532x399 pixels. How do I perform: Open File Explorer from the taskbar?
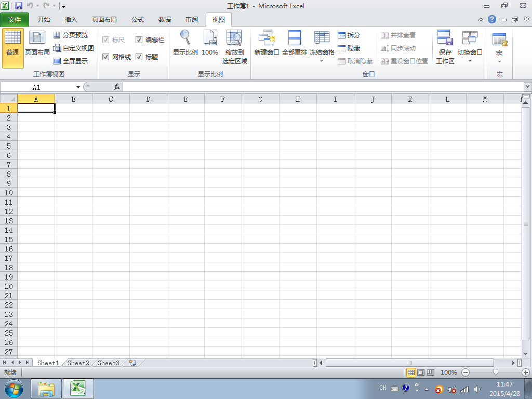(x=46, y=389)
